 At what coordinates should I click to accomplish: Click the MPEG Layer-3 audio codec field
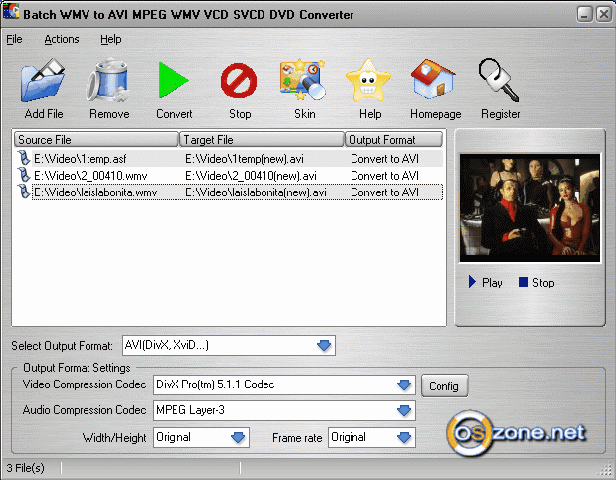[284, 411]
